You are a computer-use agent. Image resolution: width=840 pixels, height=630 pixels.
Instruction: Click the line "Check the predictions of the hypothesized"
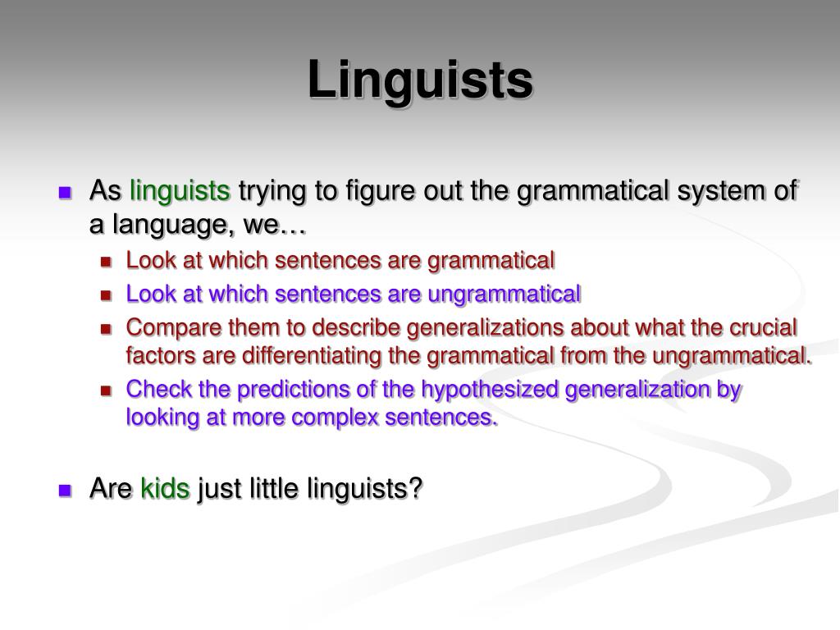434,390
